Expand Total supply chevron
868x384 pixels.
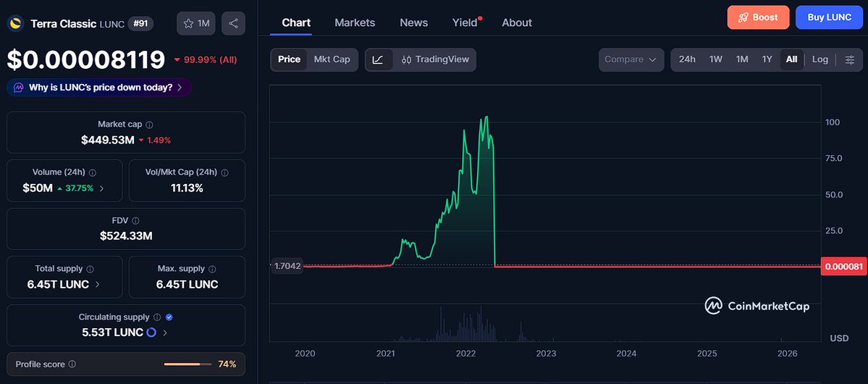[x=98, y=284]
